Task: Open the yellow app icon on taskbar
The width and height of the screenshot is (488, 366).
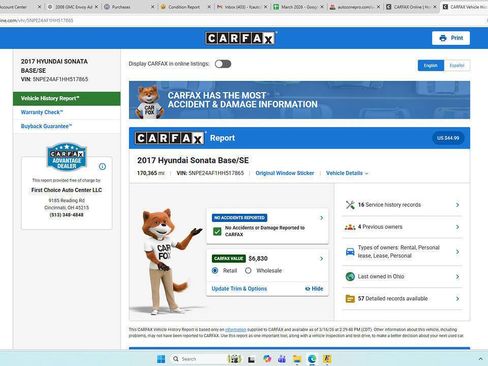Action: pos(327,359)
